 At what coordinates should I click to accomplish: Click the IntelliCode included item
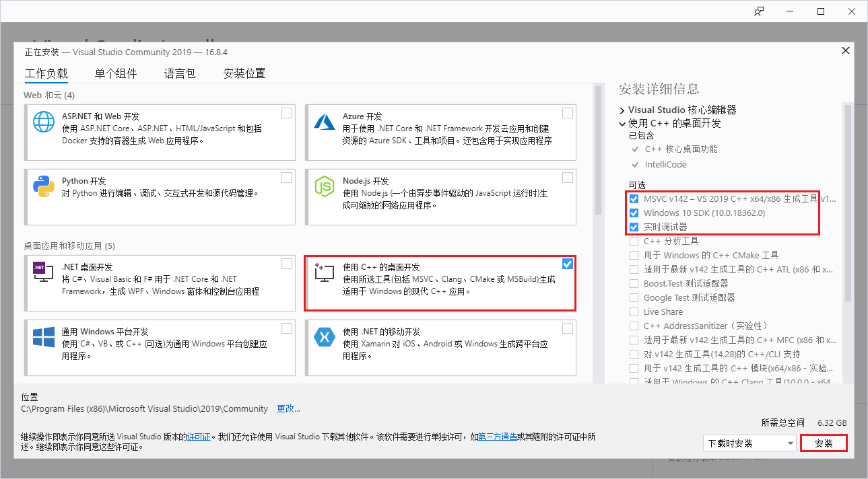[666, 164]
